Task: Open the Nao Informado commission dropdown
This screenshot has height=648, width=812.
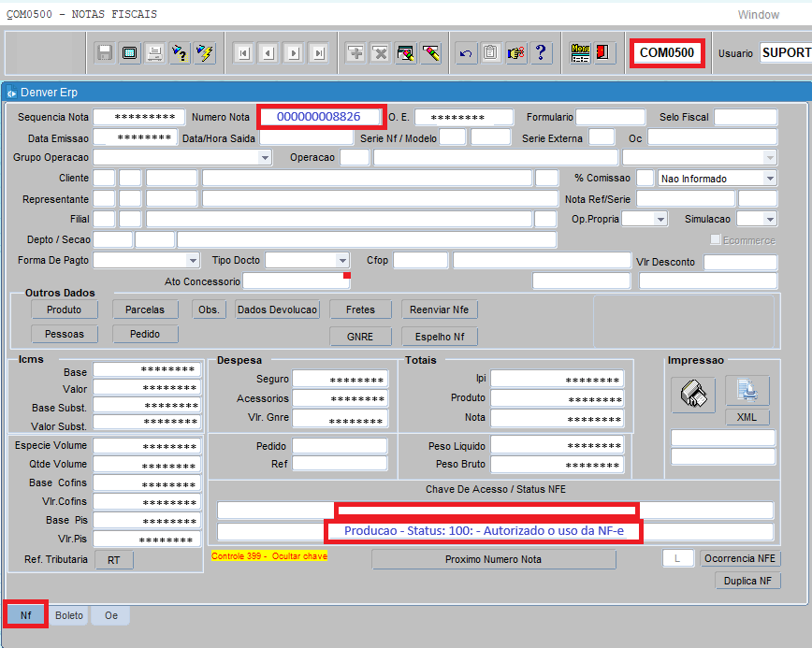Action: [x=770, y=179]
